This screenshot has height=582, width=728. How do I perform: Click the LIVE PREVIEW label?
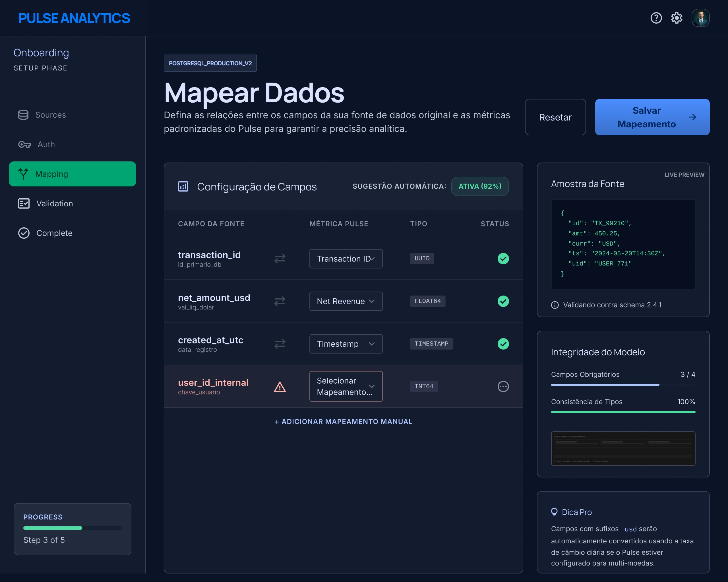click(684, 175)
